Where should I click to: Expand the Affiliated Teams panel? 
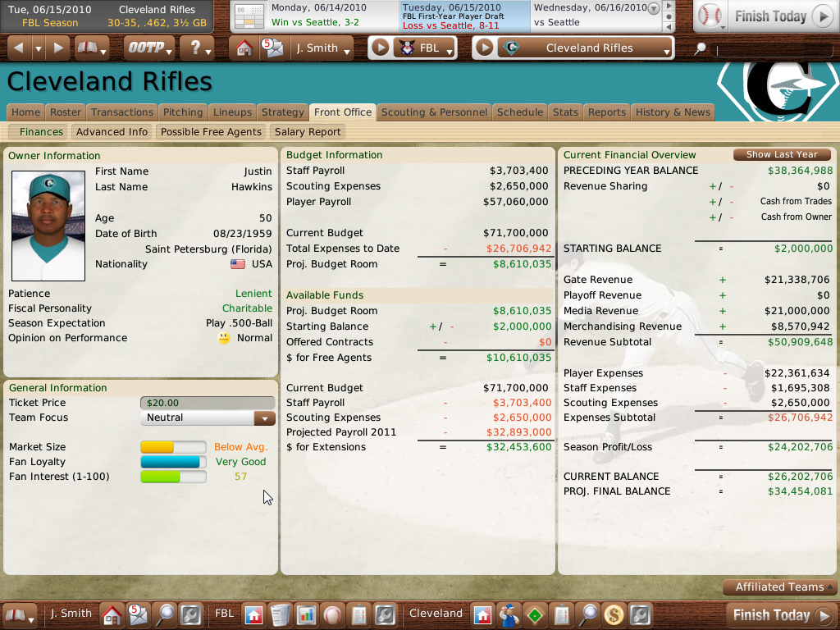779,587
